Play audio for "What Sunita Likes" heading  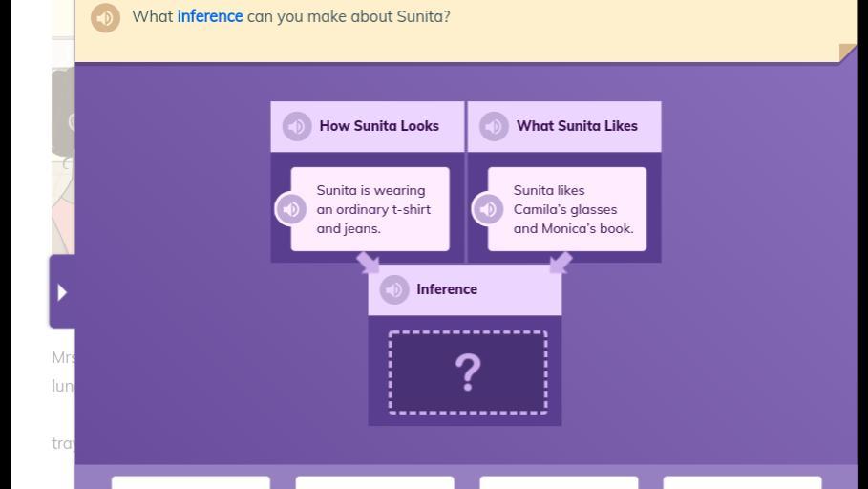[494, 126]
